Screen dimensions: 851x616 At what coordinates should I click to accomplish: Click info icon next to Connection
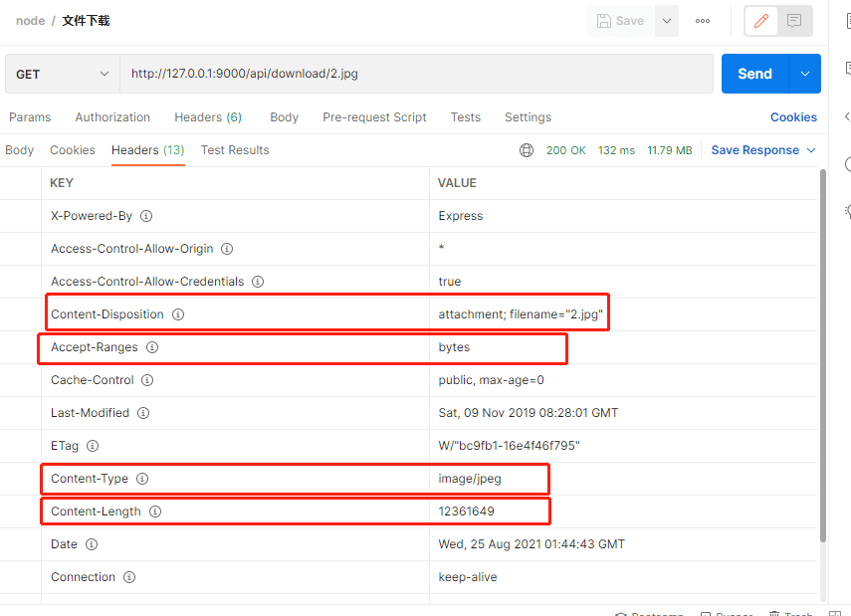(129, 577)
